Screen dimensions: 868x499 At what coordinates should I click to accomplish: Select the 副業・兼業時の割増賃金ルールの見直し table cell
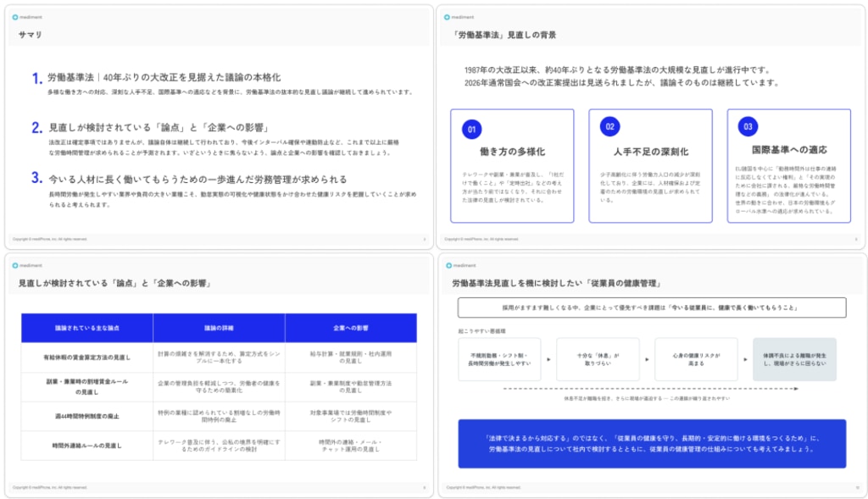click(x=87, y=386)
